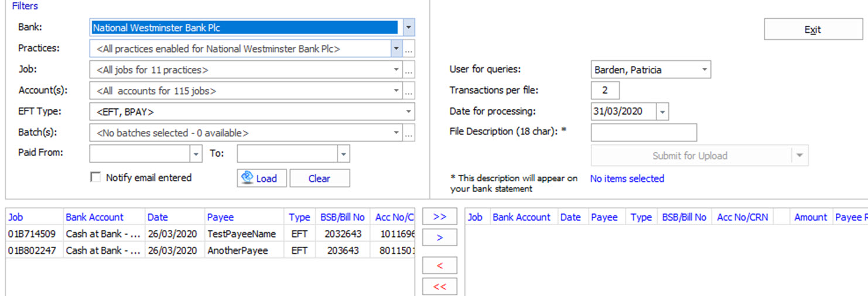Open the Date for processing picker
The image size is (868, 296).
662,112
